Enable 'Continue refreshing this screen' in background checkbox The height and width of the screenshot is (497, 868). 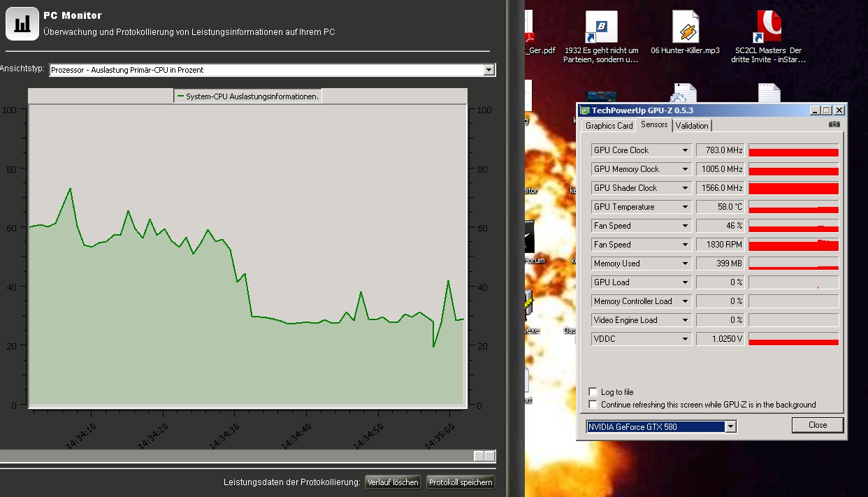(x=593, y=405)
